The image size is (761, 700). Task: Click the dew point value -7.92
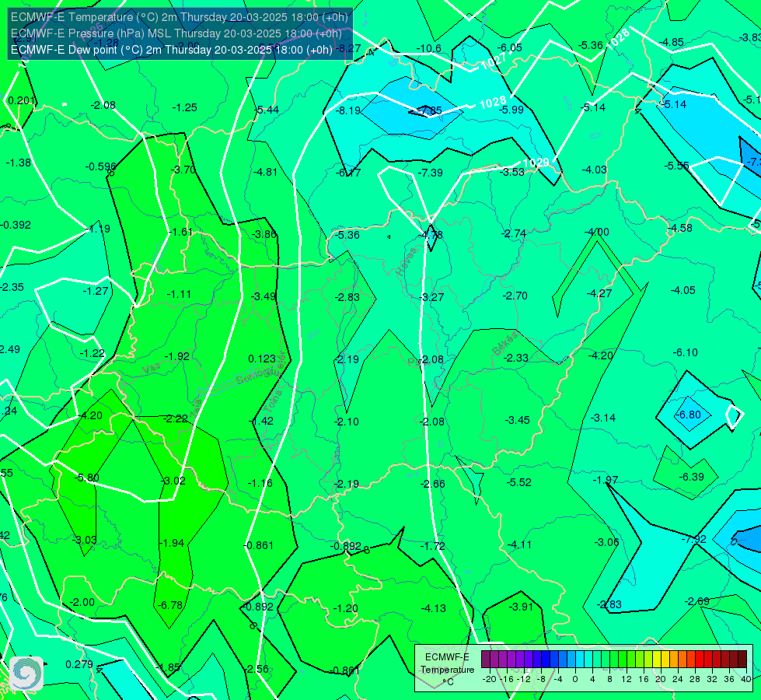[693, 539]
